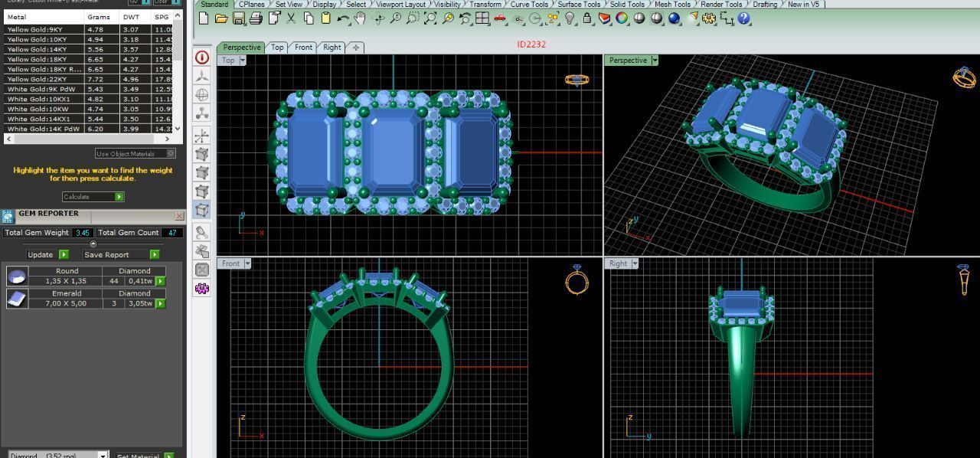
Task: Open the Solid Tools toolbar tab
Action: pyautogui.click(x=627, y=5)
